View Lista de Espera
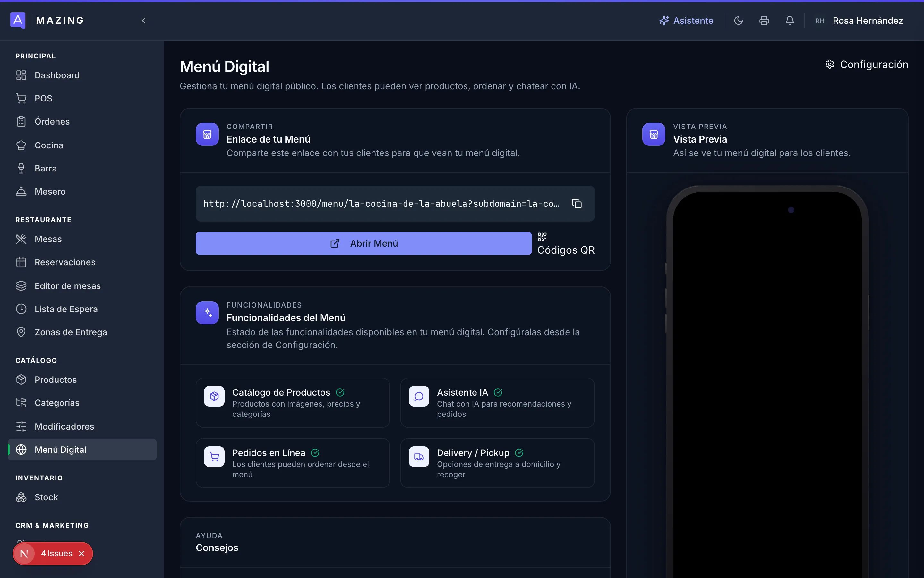The width and height of the screenshot is (924, 578). coord(82,309)
